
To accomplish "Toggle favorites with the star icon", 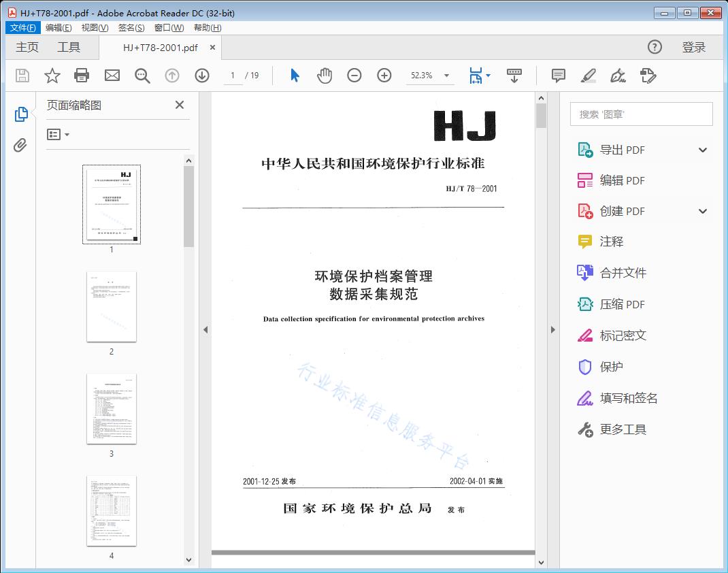I will (52, 76).
